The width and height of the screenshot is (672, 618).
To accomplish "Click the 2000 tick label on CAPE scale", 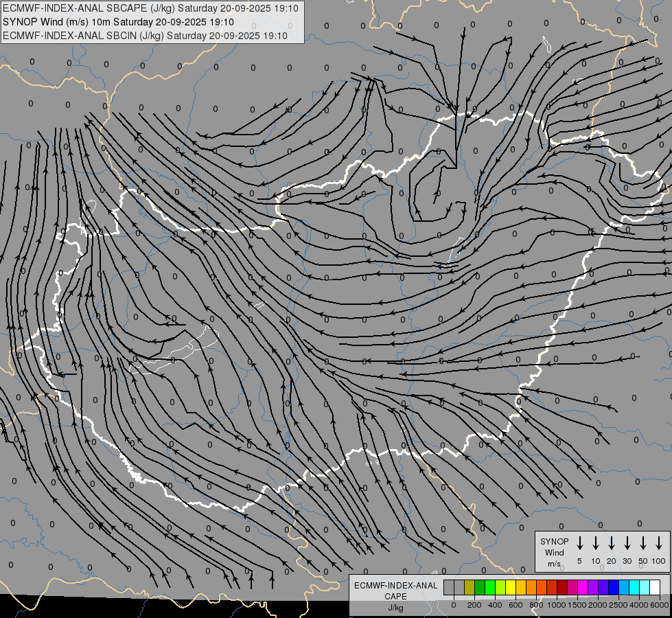I will [x=597, y=605].
